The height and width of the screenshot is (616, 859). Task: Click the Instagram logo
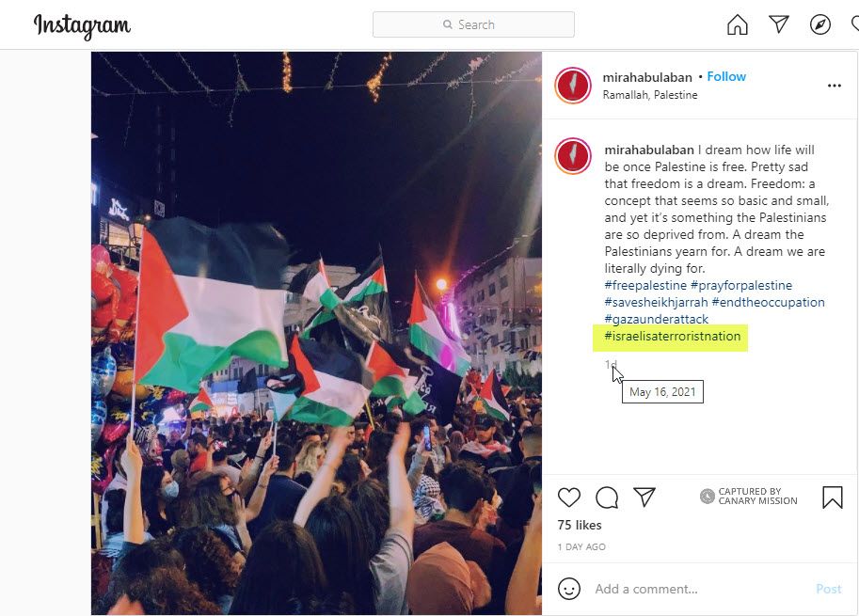(x=82, y=25)
